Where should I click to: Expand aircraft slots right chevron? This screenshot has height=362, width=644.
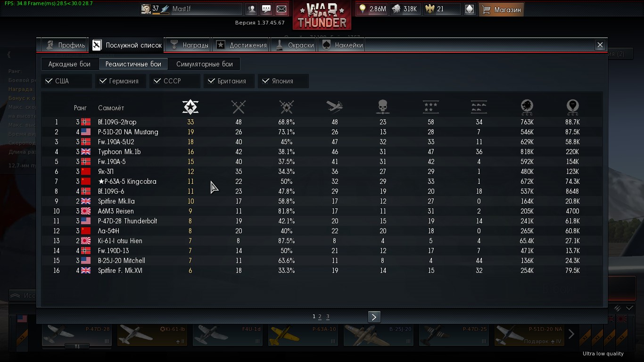(x=571, y=334)
